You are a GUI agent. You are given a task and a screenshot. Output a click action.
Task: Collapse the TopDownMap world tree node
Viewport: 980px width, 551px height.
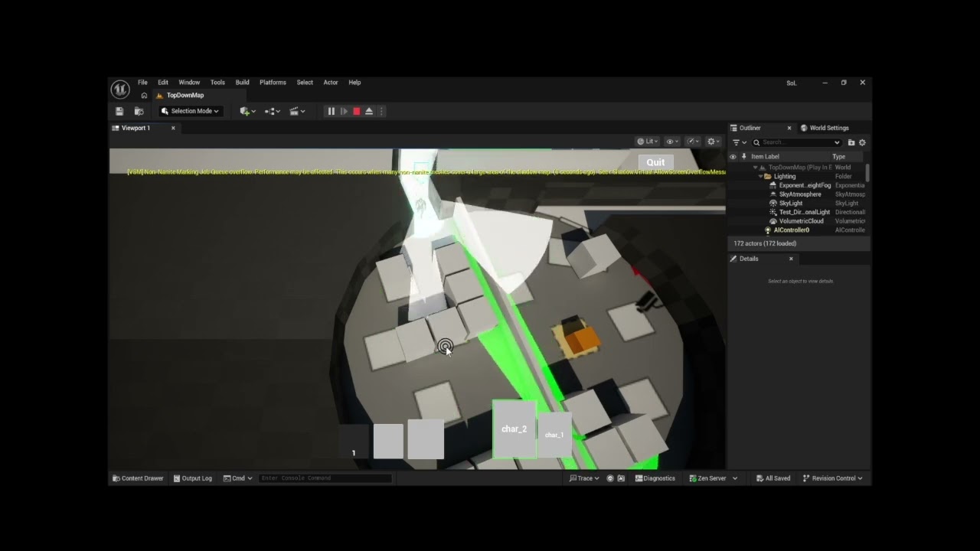click(x=755, y=168)
